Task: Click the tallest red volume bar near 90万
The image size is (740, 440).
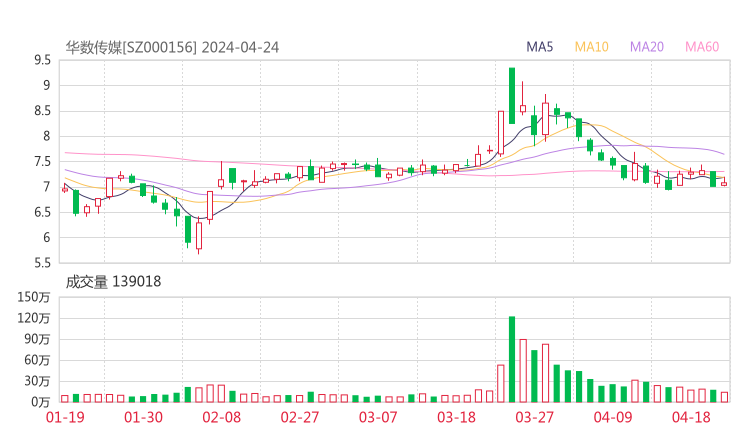Action: (x=523, y=371)
